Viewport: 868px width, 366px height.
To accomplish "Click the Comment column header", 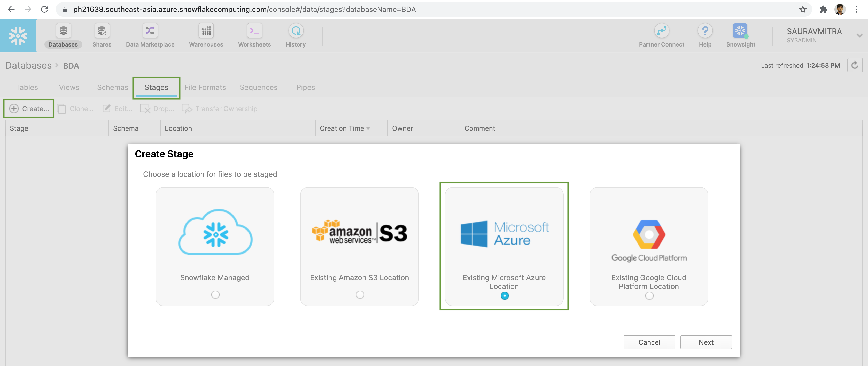I will tap(661, 128).
